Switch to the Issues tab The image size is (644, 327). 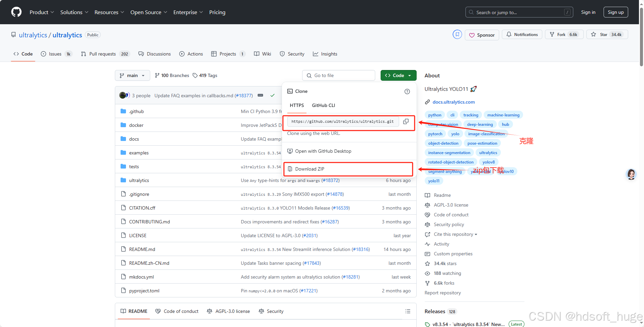coord(57,54)
